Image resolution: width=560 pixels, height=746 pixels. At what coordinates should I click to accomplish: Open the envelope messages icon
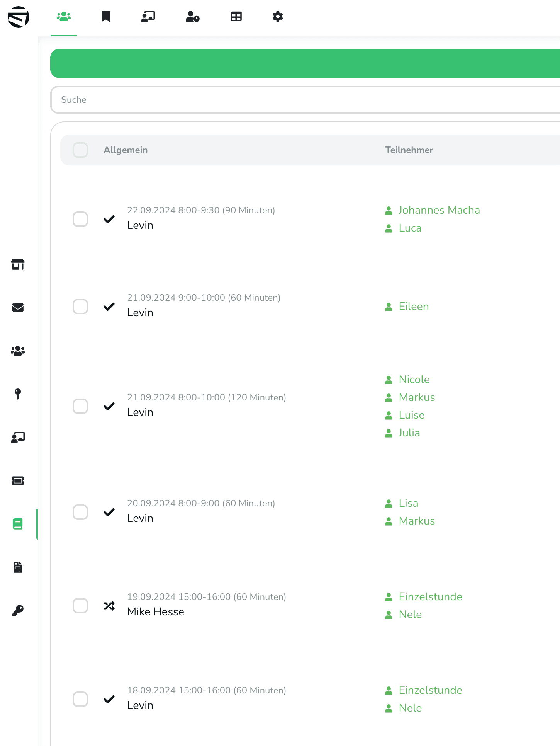18,308
